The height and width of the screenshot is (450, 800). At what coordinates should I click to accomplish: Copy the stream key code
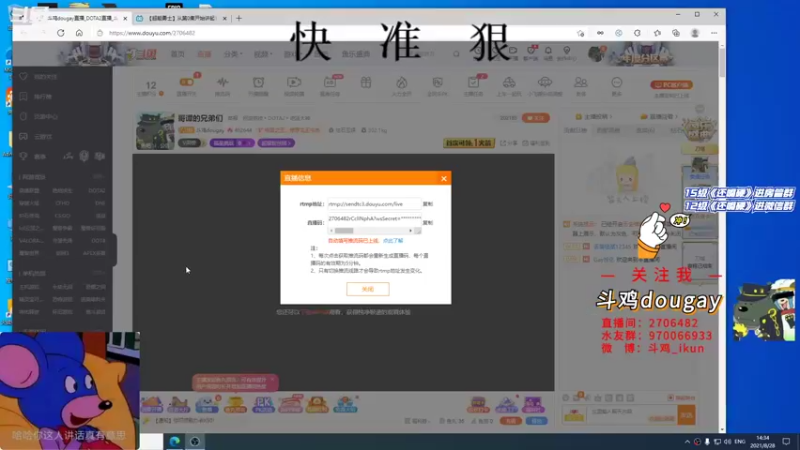click(428, 222)
